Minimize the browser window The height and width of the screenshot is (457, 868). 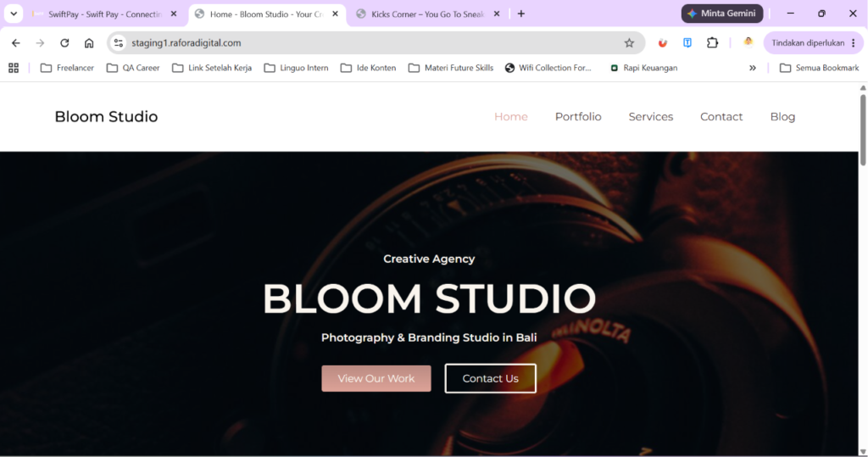pos(791,14)
